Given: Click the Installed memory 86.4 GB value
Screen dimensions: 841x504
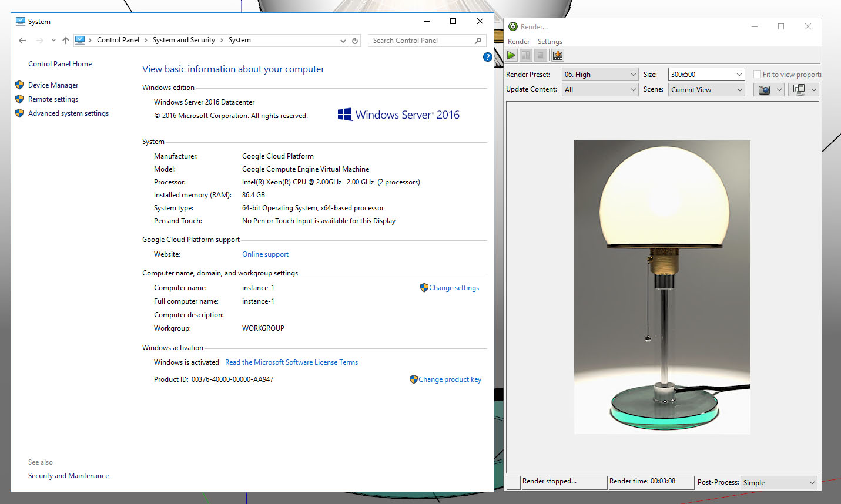Looking at the screenshot, I should pos(253,195).
